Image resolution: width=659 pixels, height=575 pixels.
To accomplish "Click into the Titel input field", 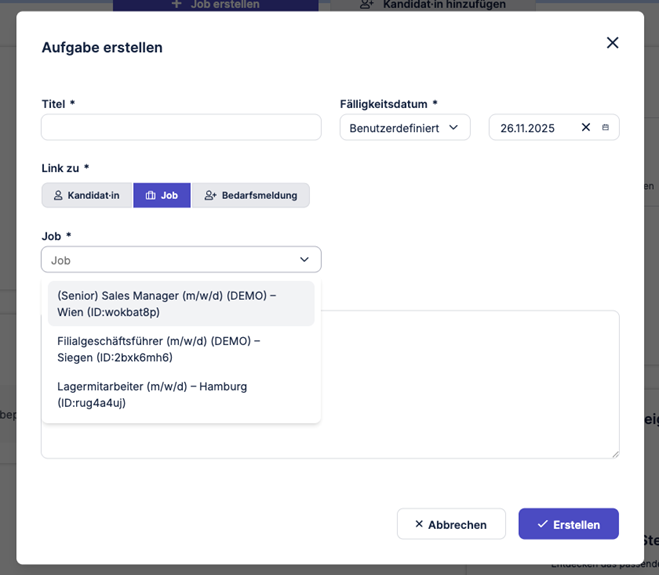I will click(x=181, y=127).
